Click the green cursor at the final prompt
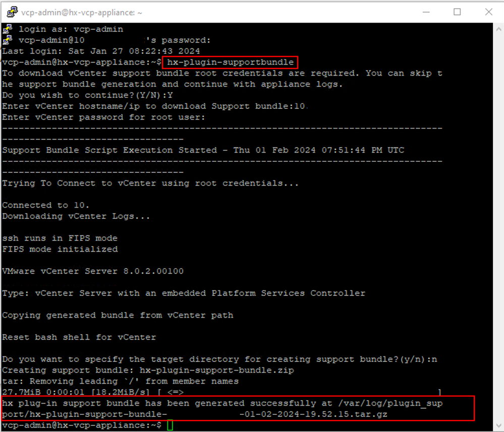 pos(170,425)
